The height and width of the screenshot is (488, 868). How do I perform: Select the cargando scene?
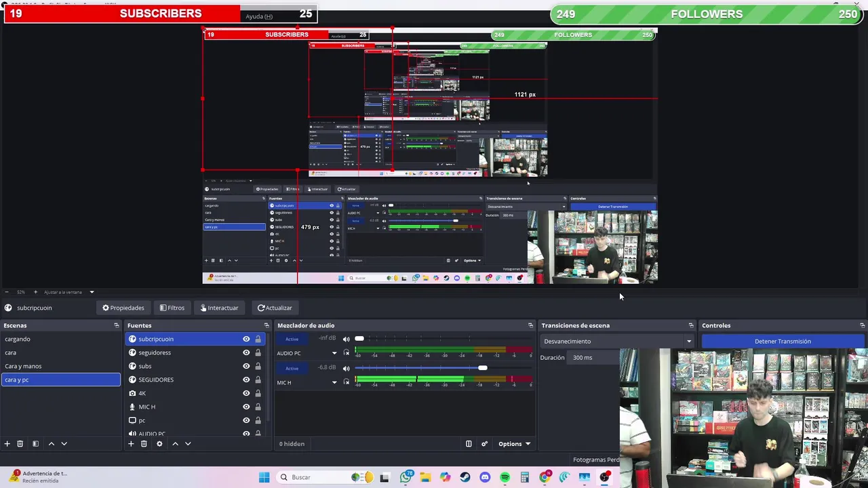pos(60,339)
